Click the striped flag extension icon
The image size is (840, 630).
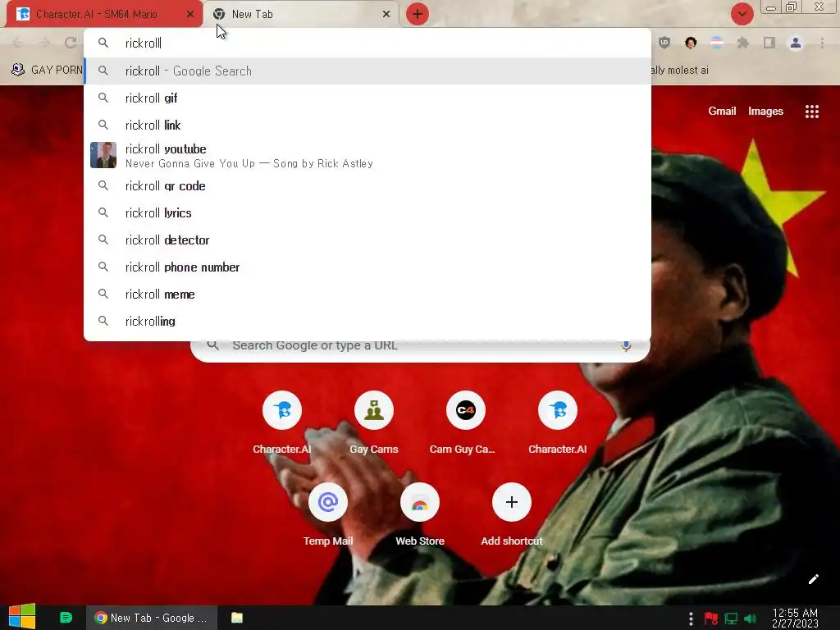[717, 43]
